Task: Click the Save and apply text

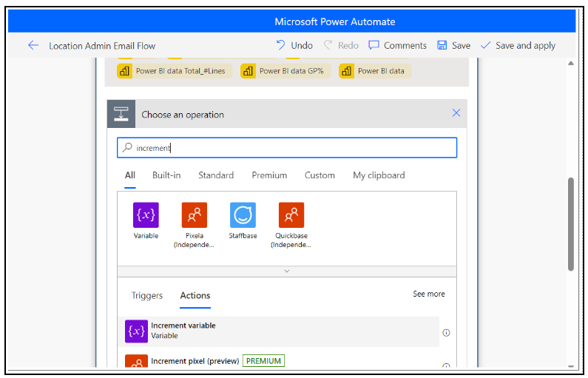Action: coord(525,45)
